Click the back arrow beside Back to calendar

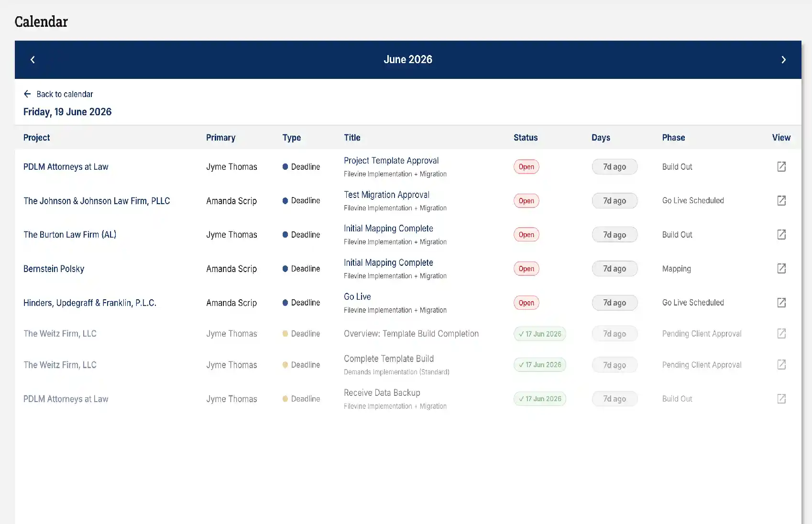pyautogui.click(x=27, y=94)
